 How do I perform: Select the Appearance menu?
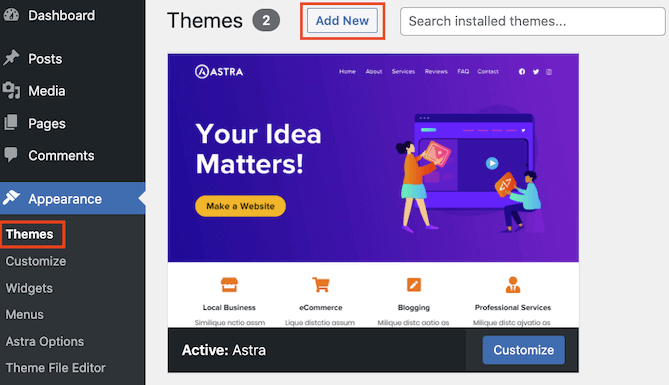[x=73, y=198]
